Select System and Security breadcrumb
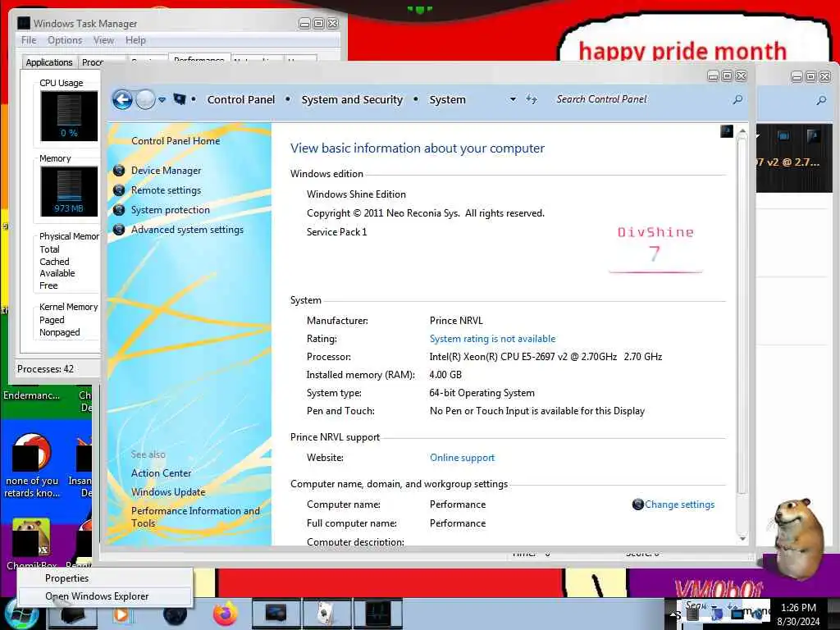Viewport: 840px width, 630px height. tap(352, 99)
